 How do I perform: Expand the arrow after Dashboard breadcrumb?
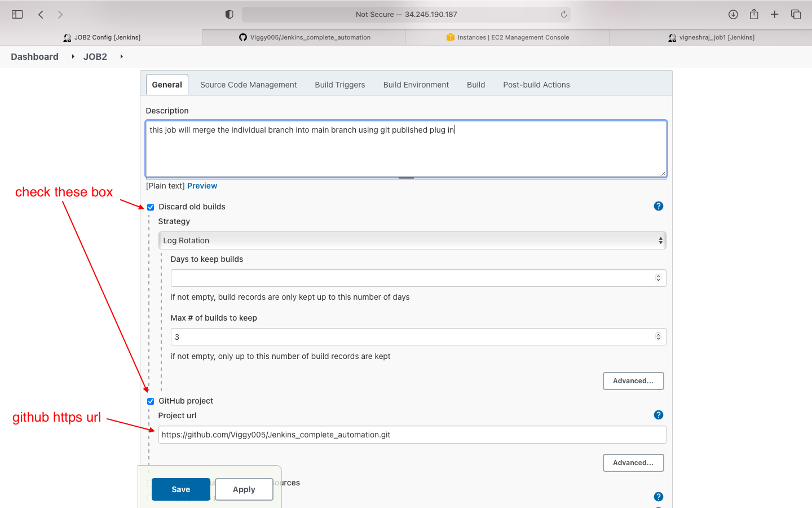pyautogui.click(x=73, y=56)
